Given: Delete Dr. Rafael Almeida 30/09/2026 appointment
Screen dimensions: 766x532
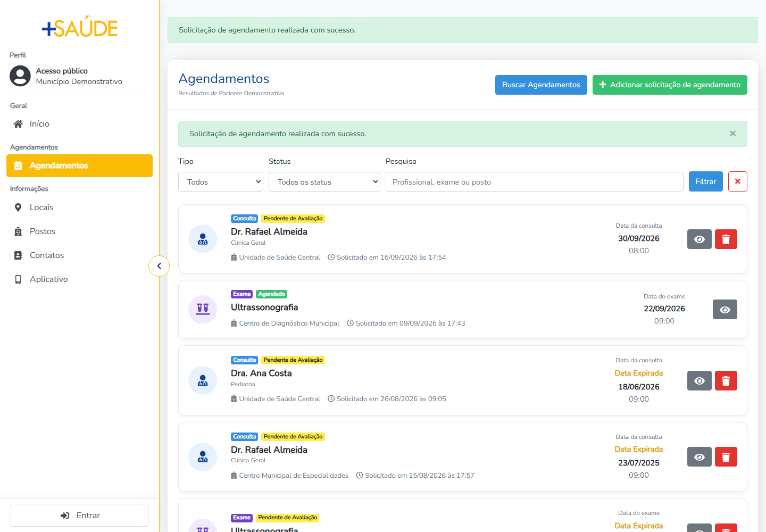Looking at the screenshot, I should click(726, 239).
